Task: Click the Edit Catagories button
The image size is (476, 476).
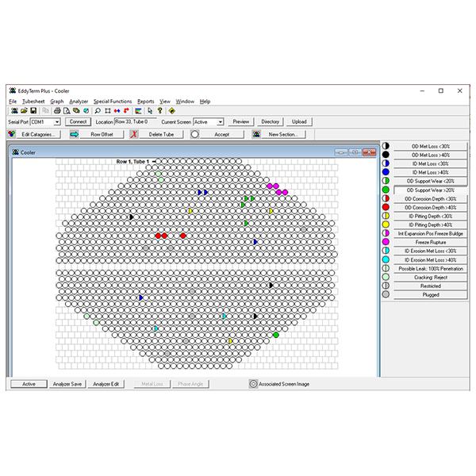Action: click(x=38, y=134)
